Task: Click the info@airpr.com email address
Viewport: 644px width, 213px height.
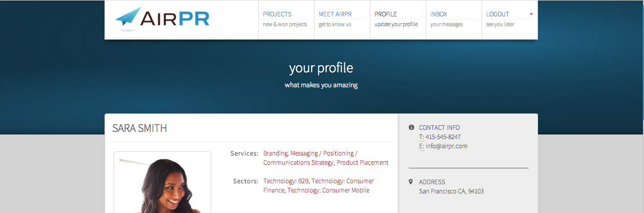Action: pos(446,146)
